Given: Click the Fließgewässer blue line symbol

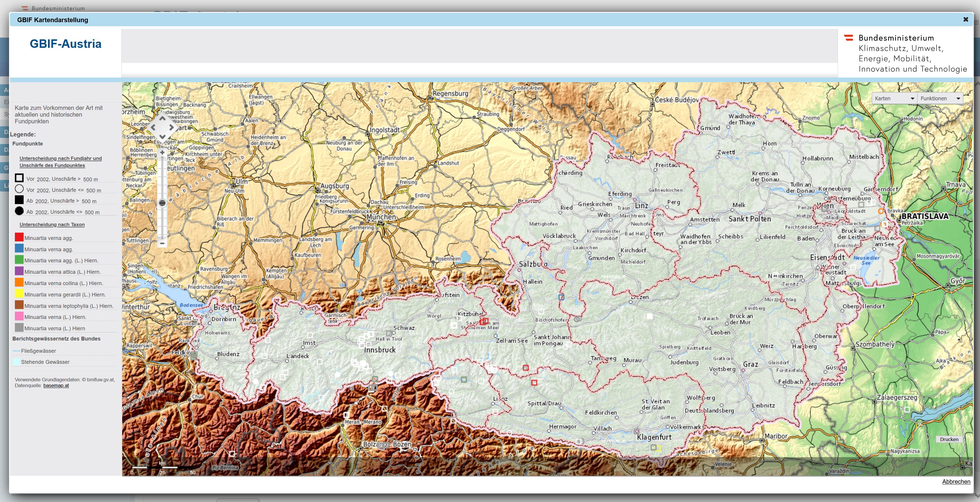Looking at the screenshot, I should pos(16,351).
